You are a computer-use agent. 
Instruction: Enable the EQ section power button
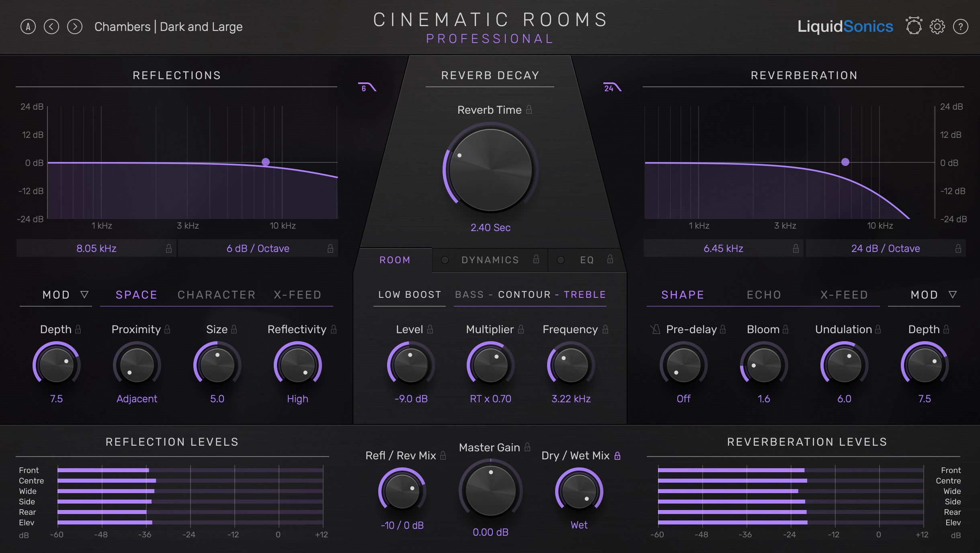coord(561,260)
